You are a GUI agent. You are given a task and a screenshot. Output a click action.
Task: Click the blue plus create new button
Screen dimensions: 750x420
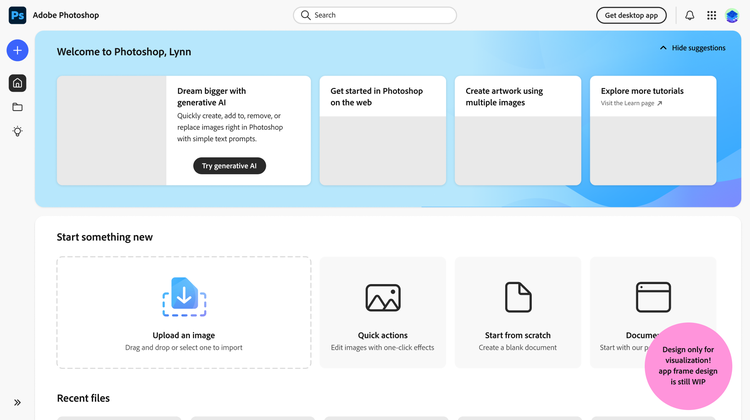17,50
